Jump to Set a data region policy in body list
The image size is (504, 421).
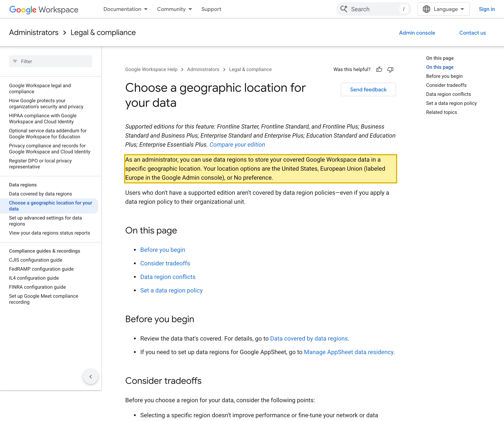click(x=171, y=290)
